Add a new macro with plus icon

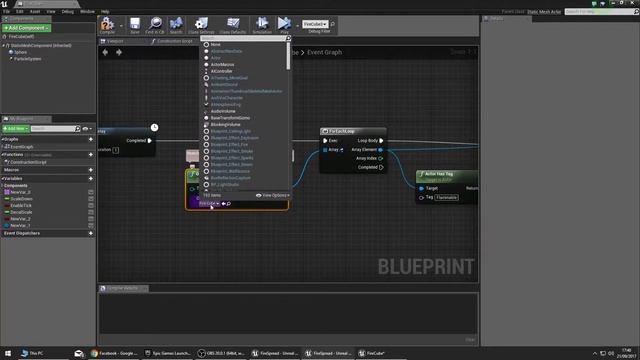click(91, 170)
